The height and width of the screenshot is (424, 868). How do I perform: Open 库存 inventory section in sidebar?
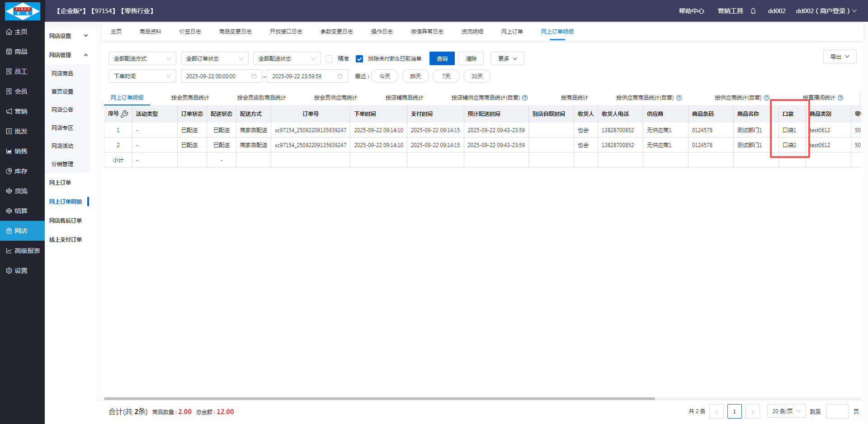pyautogui.click(x=21, y=171)
